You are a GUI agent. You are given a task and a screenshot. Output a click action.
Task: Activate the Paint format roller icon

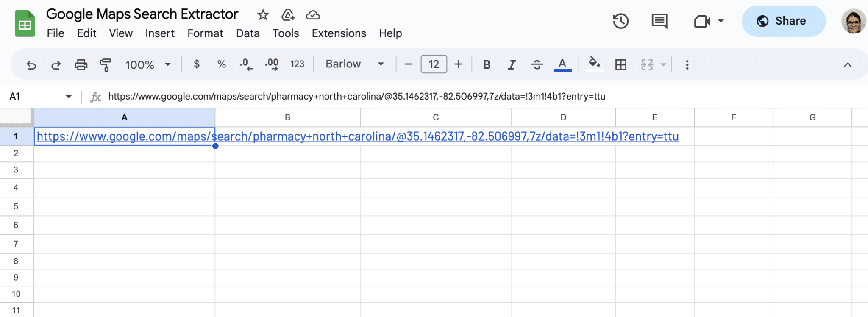coord(105,65)
